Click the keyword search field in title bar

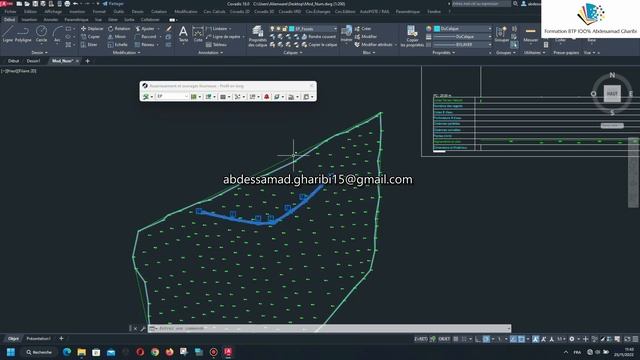[x=481, y=4]
